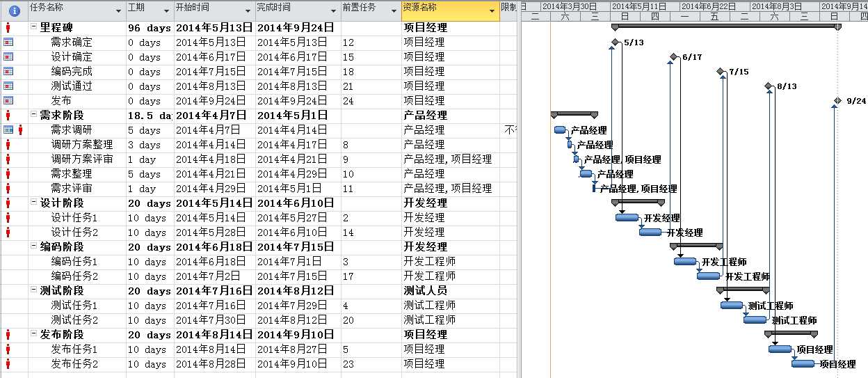Select the 18.5 days duration of 需求阶段
868x378 pixels.
tap(150, 116)
